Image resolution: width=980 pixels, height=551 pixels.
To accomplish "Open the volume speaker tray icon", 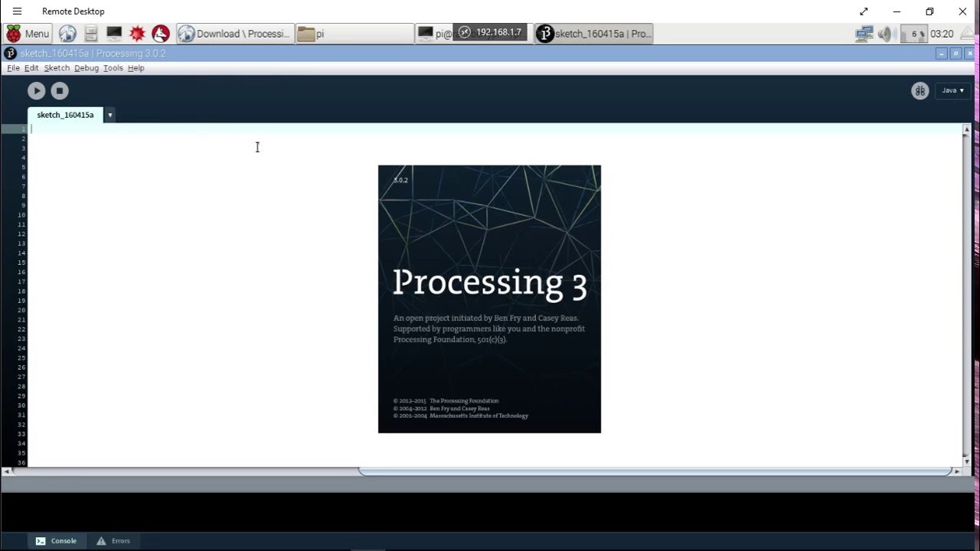I will coord(886,34).
